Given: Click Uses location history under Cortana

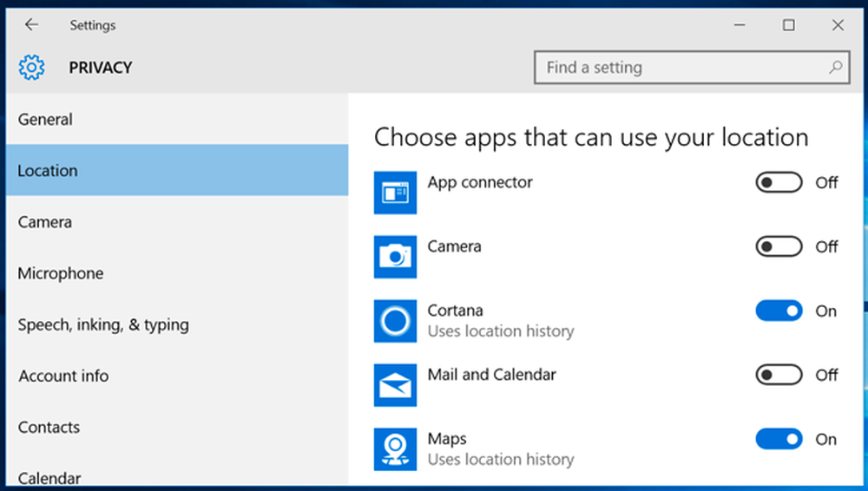Looking at the screenshot, I should [501, 331].
